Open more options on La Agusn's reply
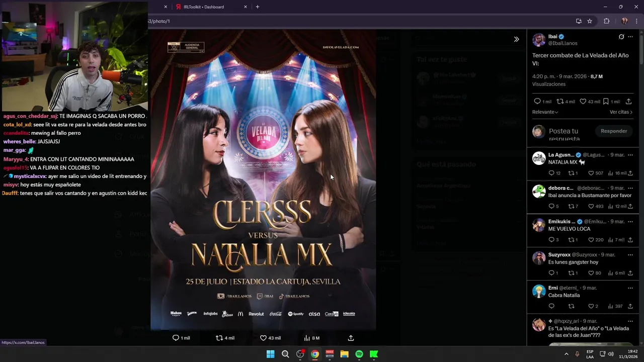The width and height of the screenshot is (644, 362). coord(630,155)
